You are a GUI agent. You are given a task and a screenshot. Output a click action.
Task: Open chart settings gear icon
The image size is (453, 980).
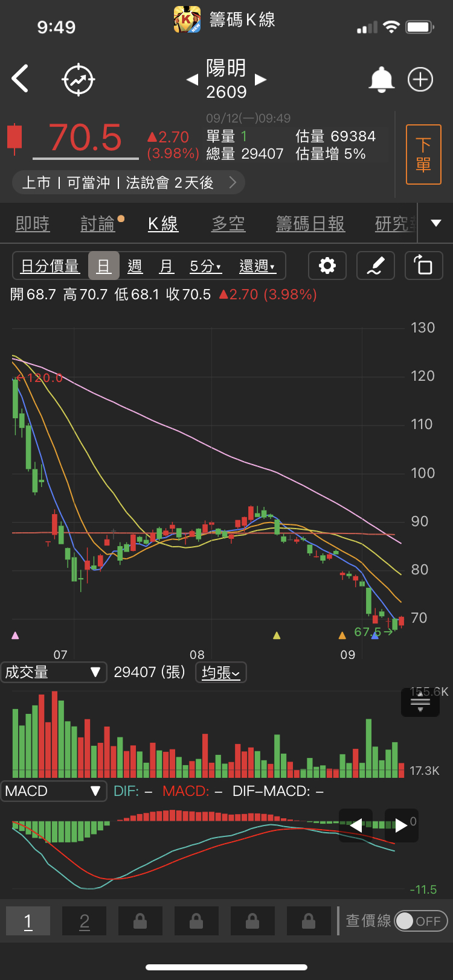point(327,266)
